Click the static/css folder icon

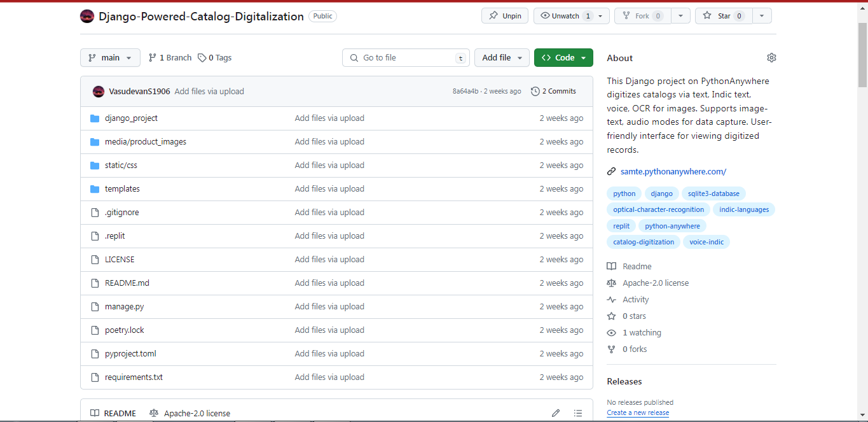(95, 165)
